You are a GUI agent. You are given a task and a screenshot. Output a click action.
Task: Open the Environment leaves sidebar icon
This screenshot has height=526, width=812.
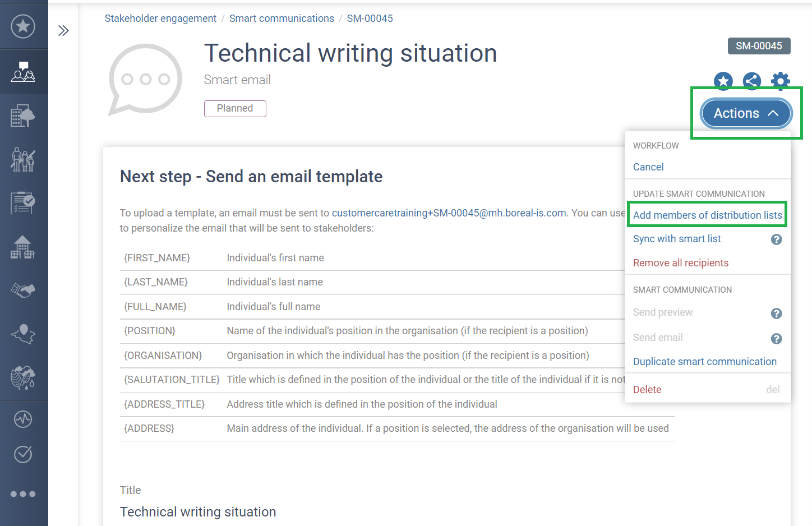23,378
